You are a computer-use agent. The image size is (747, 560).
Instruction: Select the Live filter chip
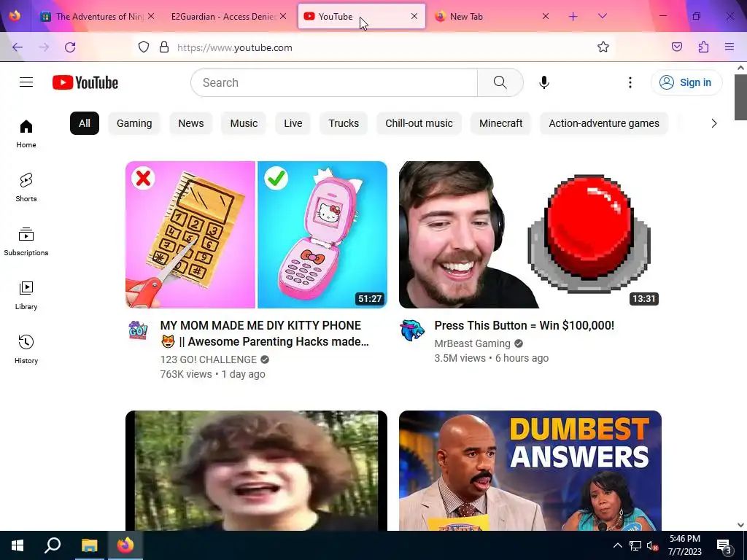pyautogui.click(x=293, y=123)
